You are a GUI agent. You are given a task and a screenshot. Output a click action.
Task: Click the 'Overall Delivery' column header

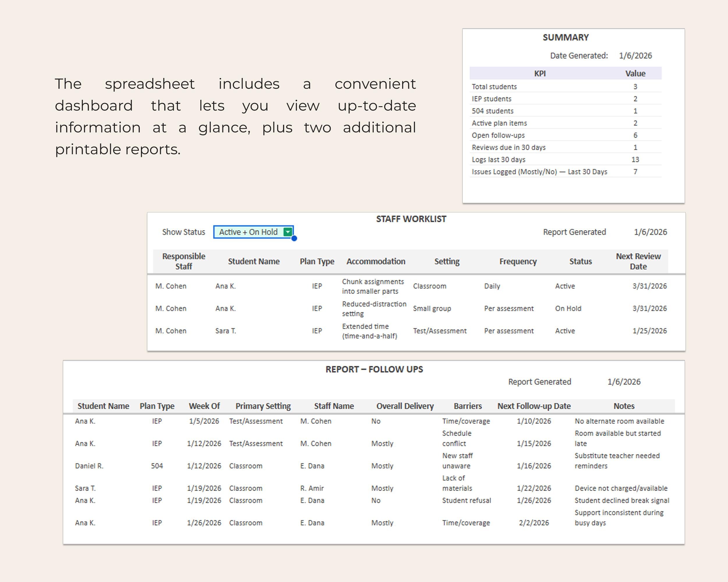click(405, 406)
